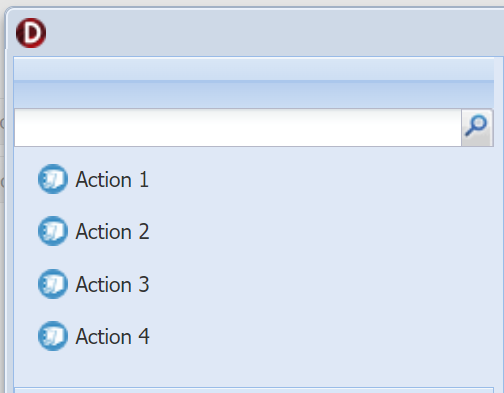Click the title bar right of D logo

click(273, 33)
